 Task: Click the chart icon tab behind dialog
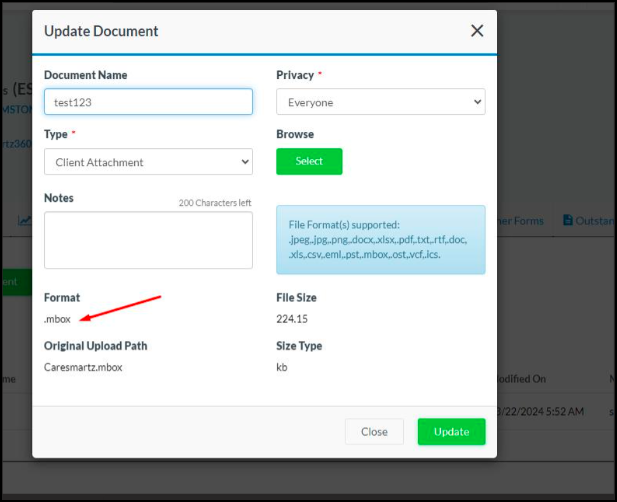[x=24, y=221]
